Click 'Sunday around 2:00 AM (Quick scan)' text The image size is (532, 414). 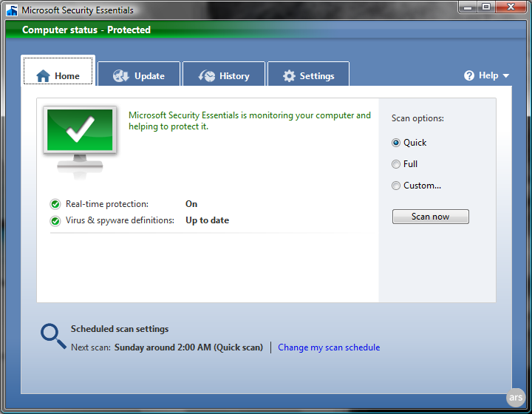(188, 347)
